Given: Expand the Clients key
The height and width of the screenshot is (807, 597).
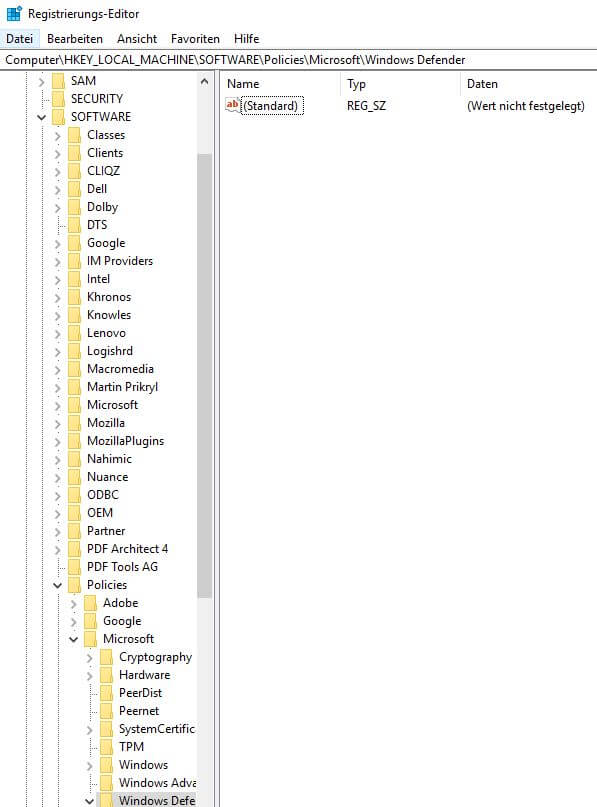Looking at the screenshot, I should (57, 153).
